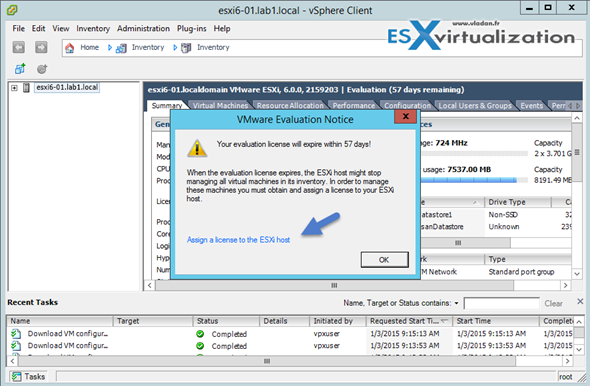Open the Administration menu

point(143,29)
